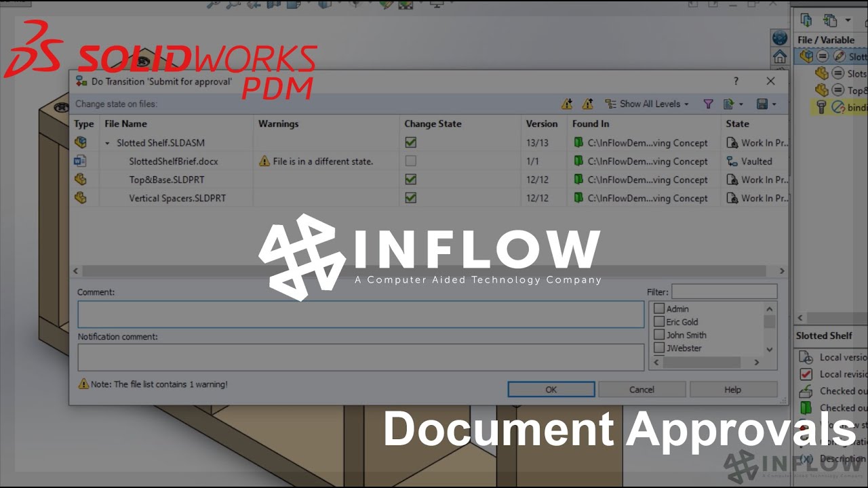Click the first green Checked out icon

tap(806, 391)
